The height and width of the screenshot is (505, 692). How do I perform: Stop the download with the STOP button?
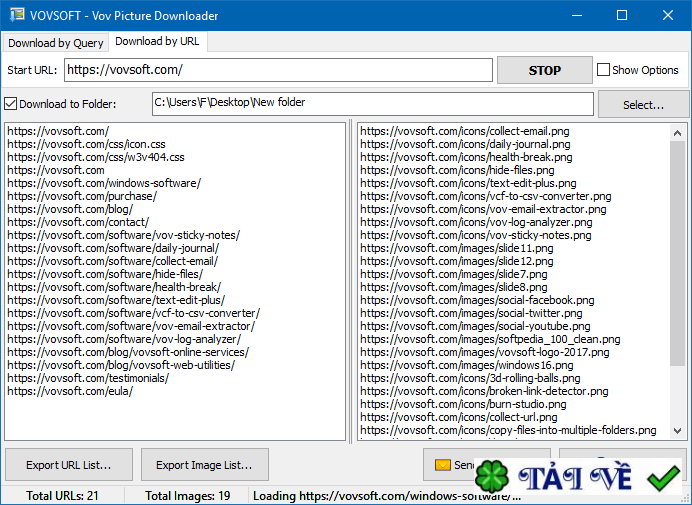click(545, 70)
